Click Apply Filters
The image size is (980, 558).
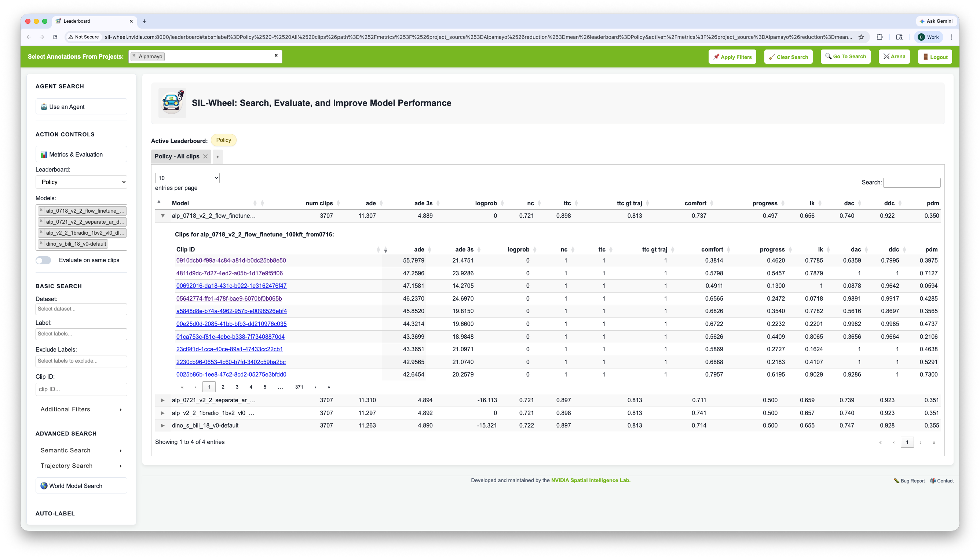pos(732,57)
